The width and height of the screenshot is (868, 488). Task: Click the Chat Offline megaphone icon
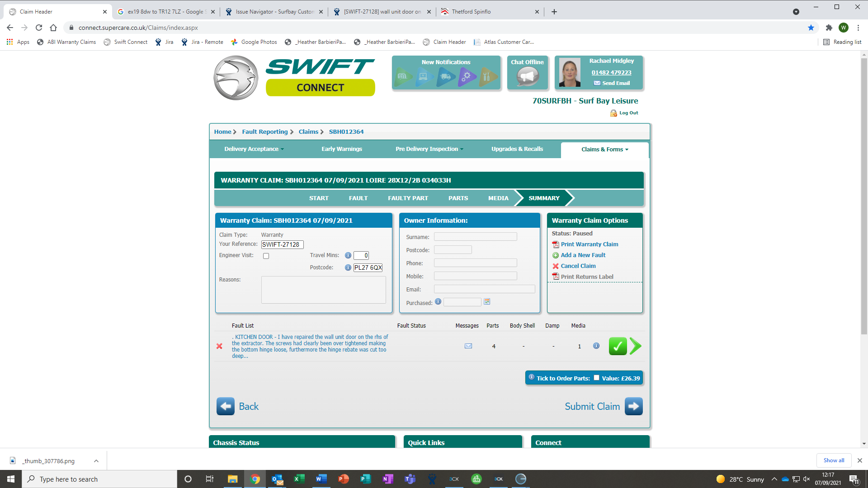tap(527, 76)
